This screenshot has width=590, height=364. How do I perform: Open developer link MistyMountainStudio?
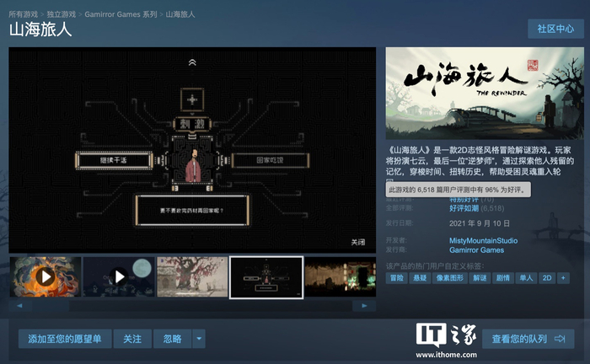tap(484, 241)
